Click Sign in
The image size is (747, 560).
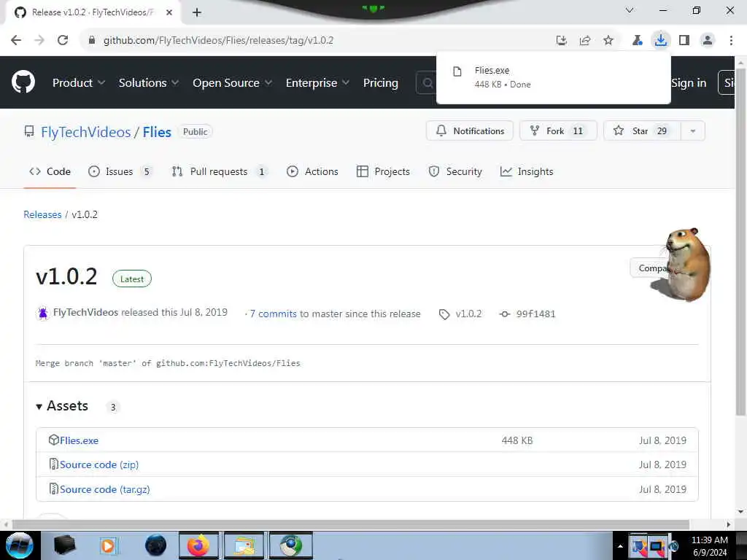[689, 83]
